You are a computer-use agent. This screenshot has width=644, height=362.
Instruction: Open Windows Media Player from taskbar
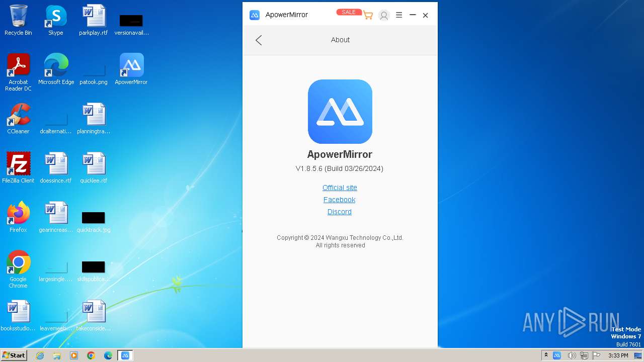(x=74, y=355)
